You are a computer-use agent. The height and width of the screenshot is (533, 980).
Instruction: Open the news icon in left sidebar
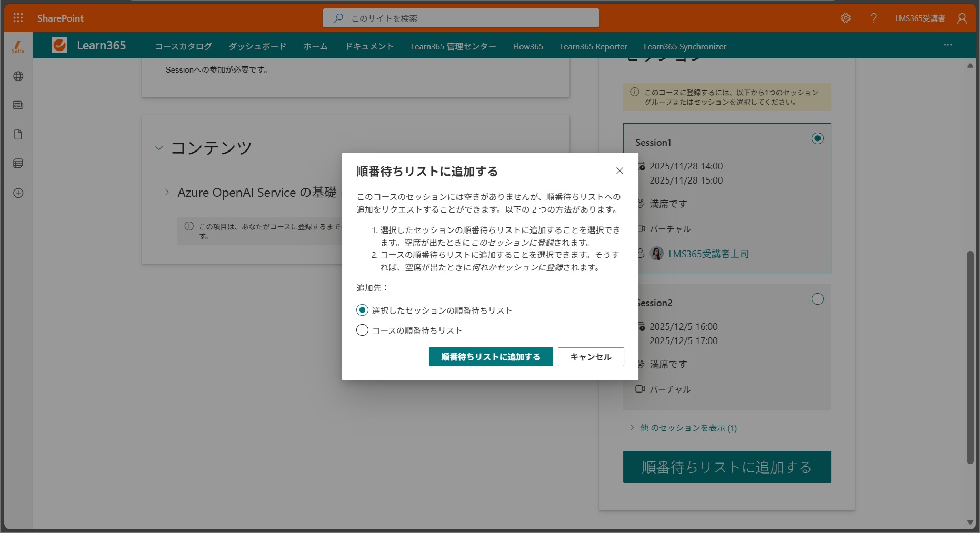coord(18,105)
